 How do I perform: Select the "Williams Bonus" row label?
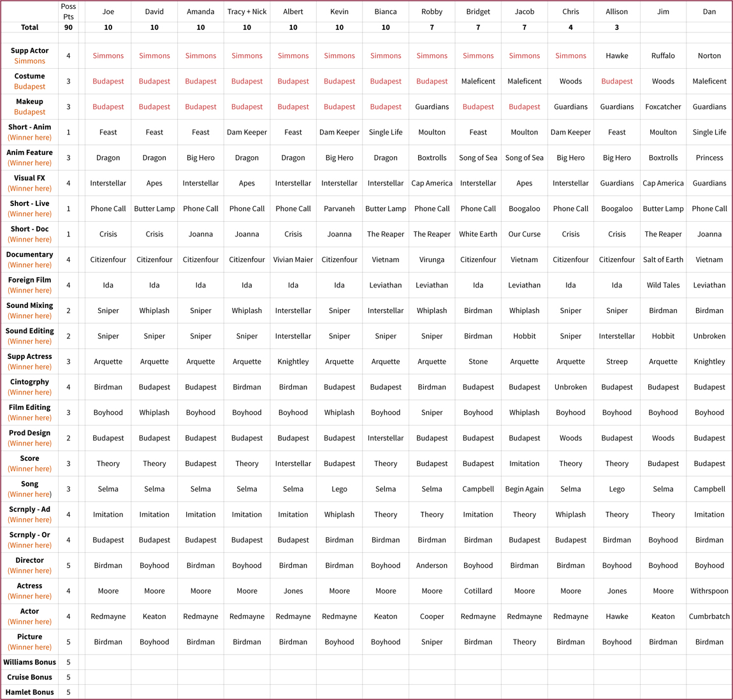click(29, 662)
